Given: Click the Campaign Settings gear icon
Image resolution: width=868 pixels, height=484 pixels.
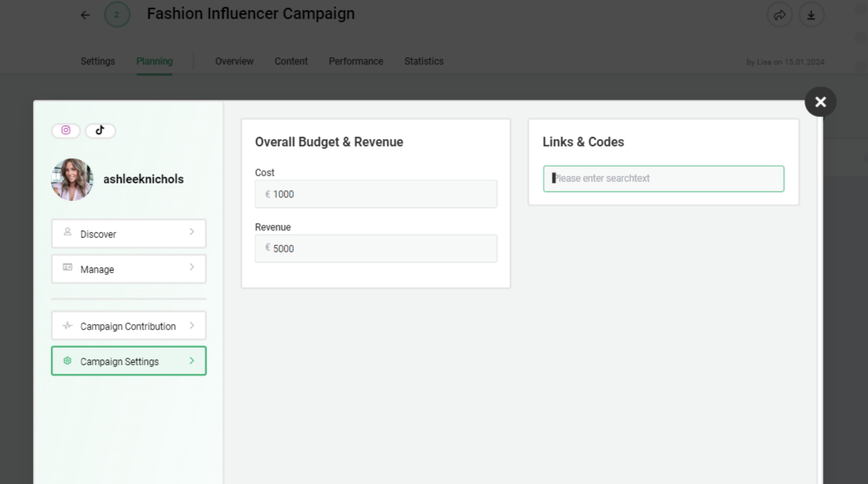Looking at the screenshot, I should 67,361.
